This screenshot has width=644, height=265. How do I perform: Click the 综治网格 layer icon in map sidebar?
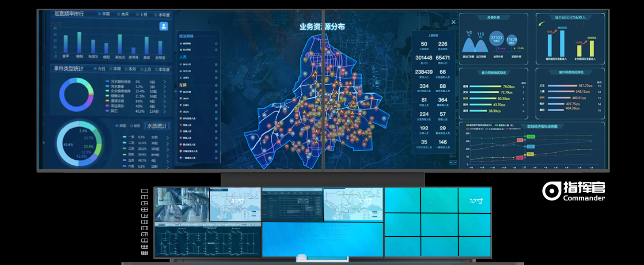pyautogui.click(x=186, y=35)
